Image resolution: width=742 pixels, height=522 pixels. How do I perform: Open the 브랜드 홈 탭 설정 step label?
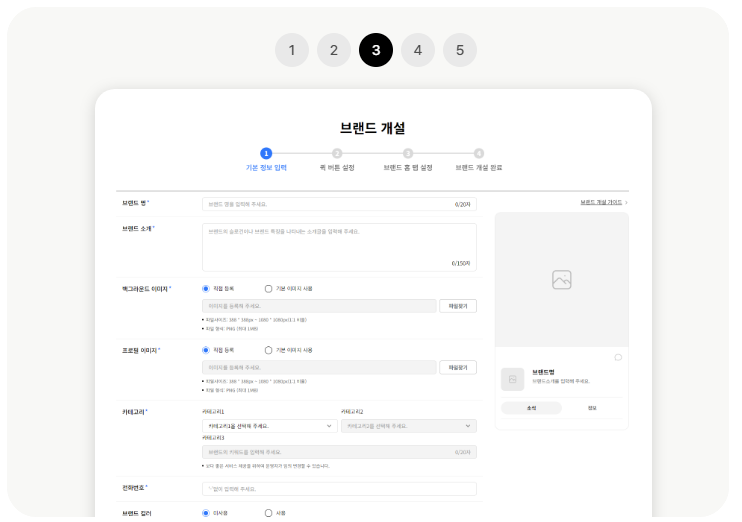408,168
